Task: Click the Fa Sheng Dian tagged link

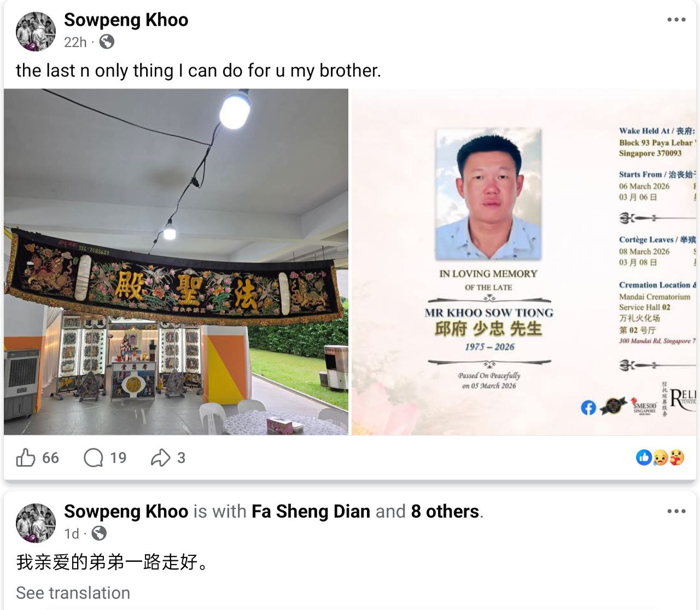Action: tap(311, 512)
